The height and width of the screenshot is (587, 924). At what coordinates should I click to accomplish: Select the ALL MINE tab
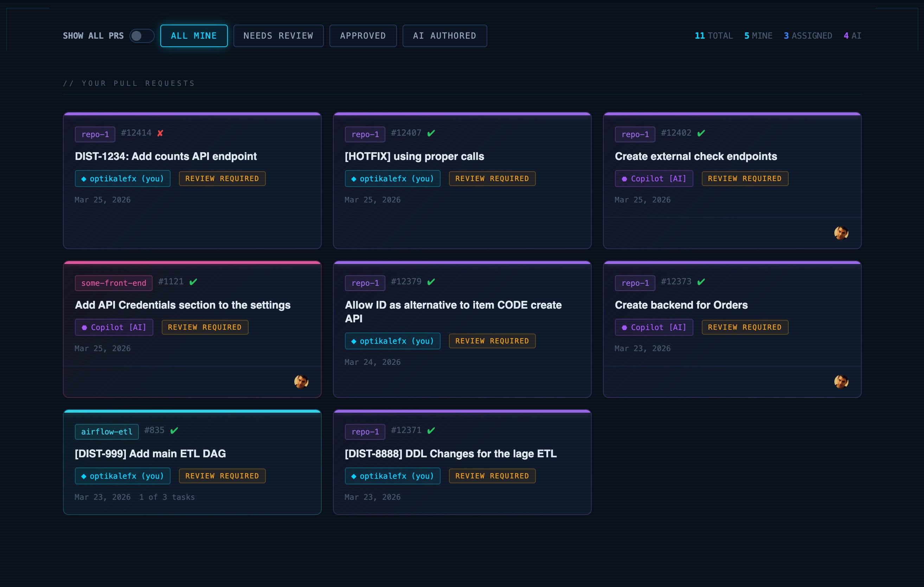(x=194, y=36)
